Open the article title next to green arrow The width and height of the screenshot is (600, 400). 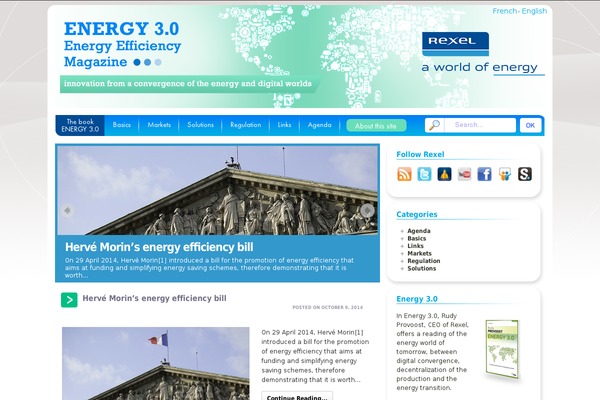tap(154, 298)
